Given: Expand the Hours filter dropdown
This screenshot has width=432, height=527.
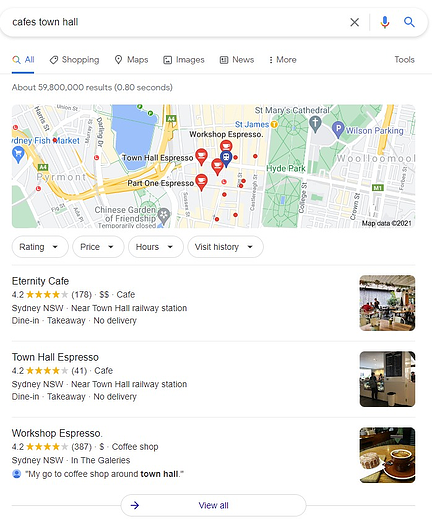Looking at the screenshot, I should (156, 247).
